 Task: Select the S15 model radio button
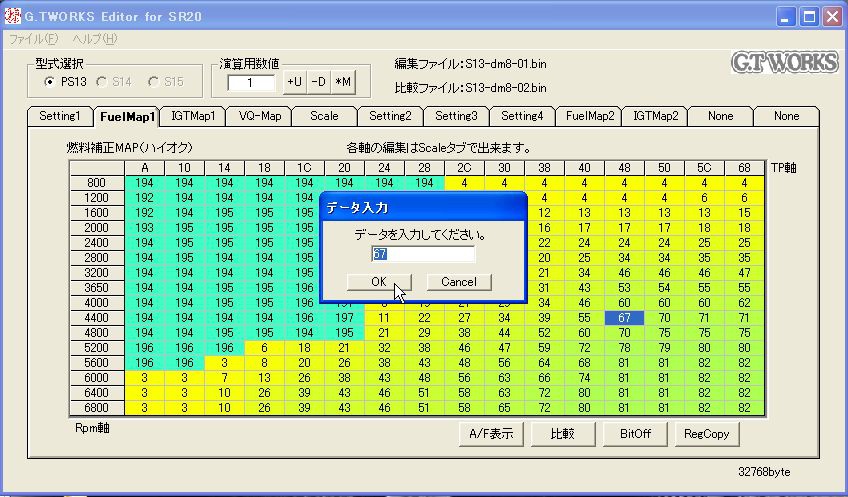tap(153, 82)
